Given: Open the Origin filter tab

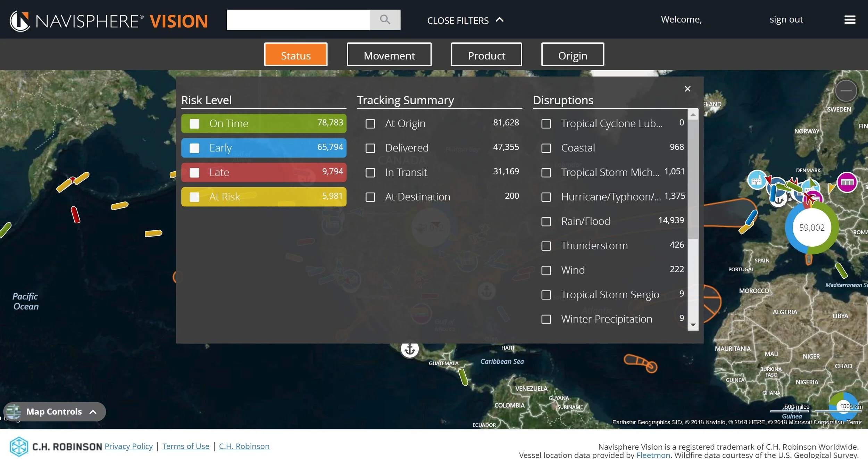Looking at the screenshot, I should tap(572, 55).
